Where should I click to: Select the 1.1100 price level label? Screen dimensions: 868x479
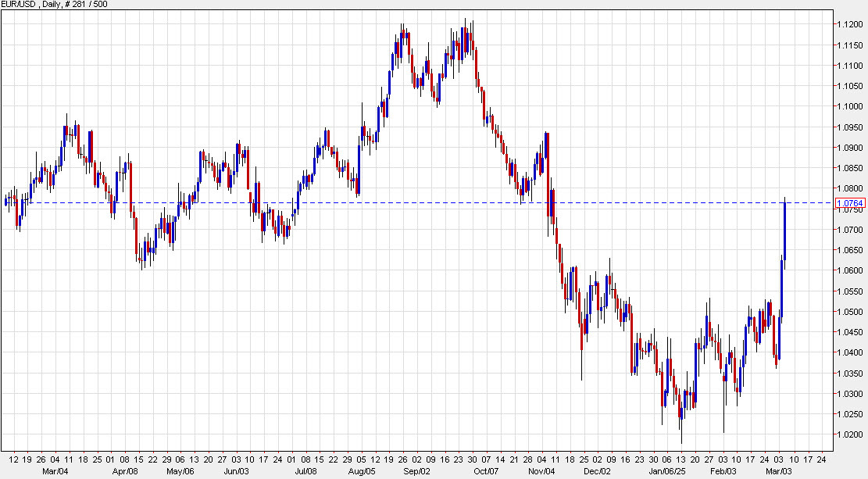pos(850,66)
